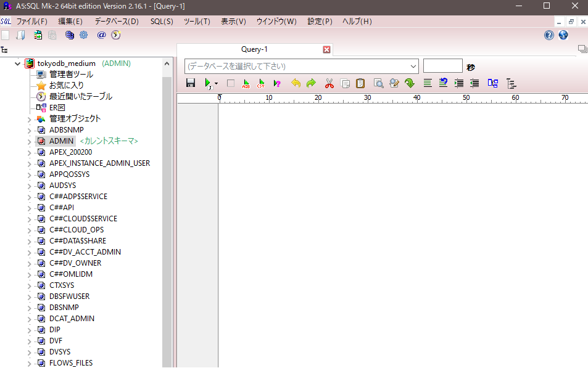Select 最近開いたテーブル in the tree
This screenshot has width=588, height=368.
80,97
